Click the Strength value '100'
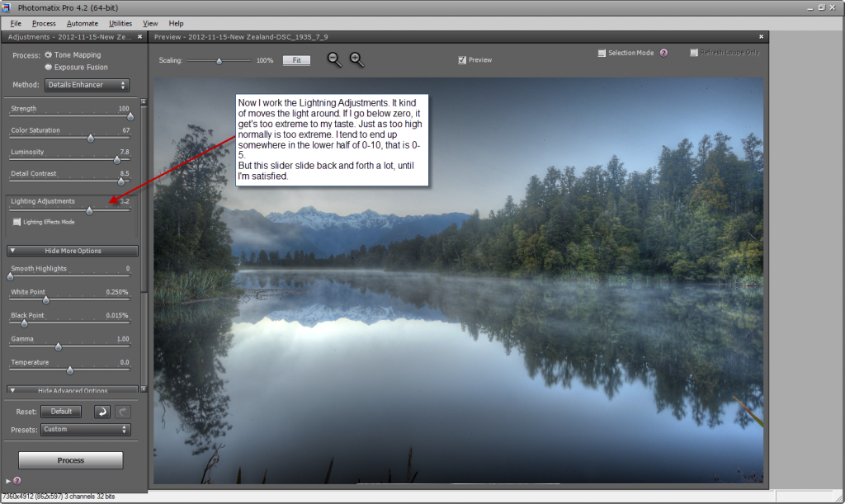The width and height of the screenshot is (845, 504). (x=124, y=108)
